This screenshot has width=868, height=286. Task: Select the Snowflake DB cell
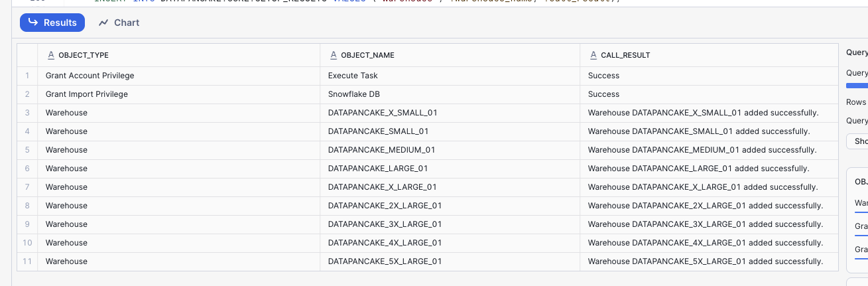353,94
